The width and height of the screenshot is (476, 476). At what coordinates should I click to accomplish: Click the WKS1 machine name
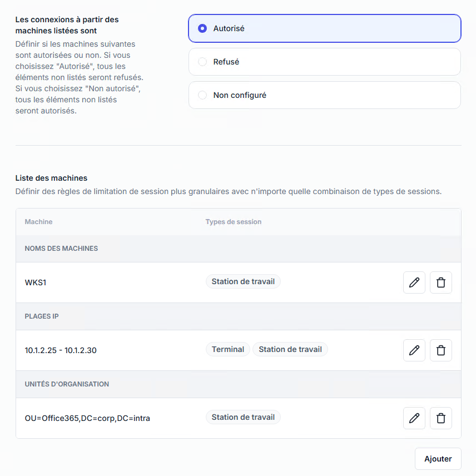[x=36, y=282]
